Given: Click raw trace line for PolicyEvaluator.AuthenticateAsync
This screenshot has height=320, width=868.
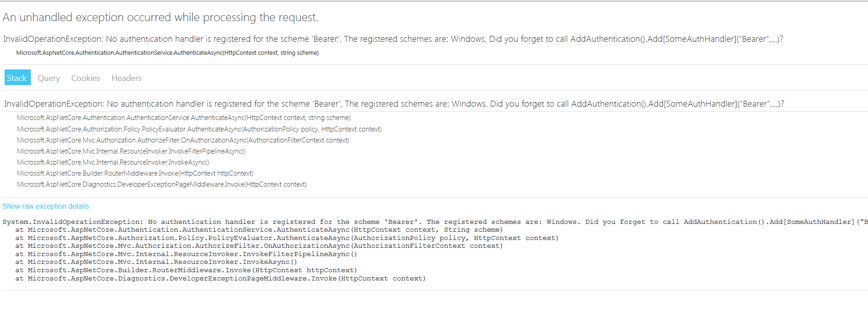Looking at the screenshot, I should tap(287, 238).
